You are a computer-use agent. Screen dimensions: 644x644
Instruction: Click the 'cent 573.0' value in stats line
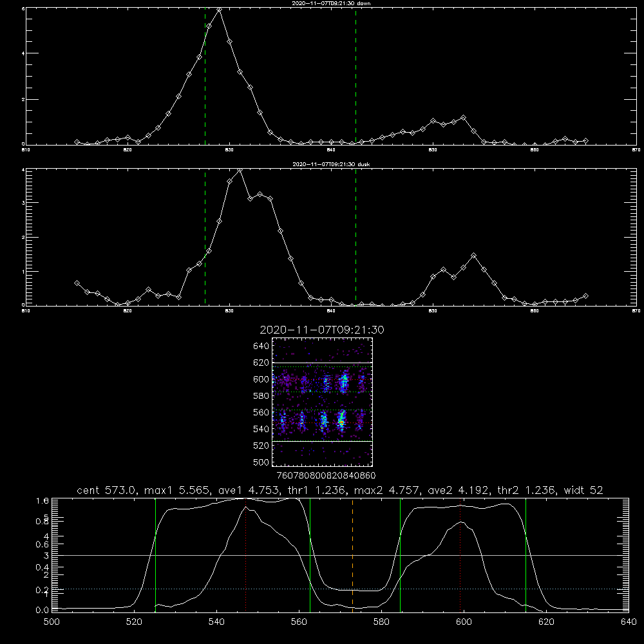107,490
